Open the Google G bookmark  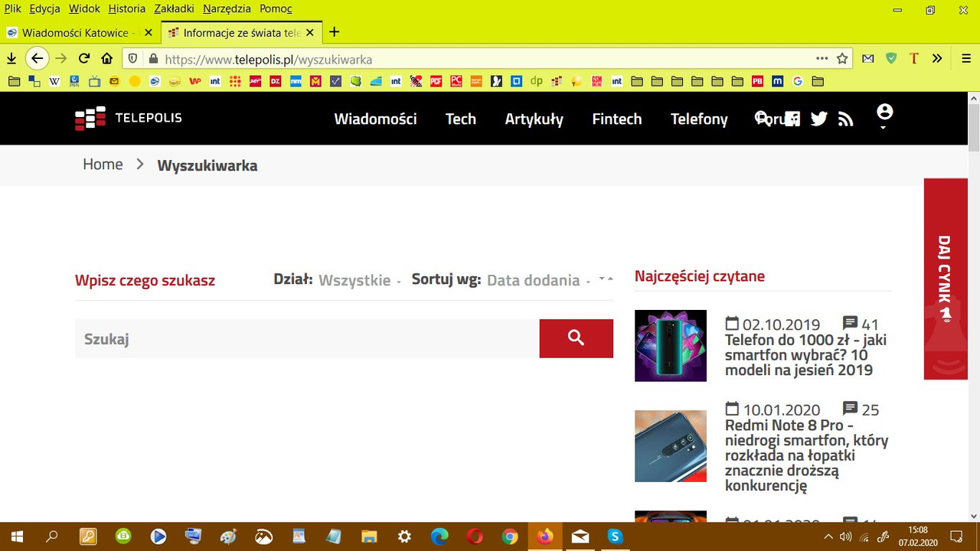click(x=798, y=80)
